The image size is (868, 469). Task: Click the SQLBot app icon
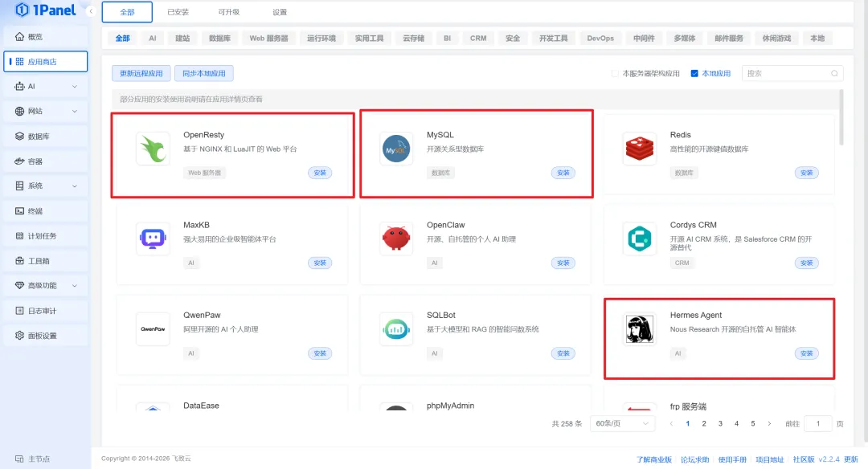coord(396,328)
